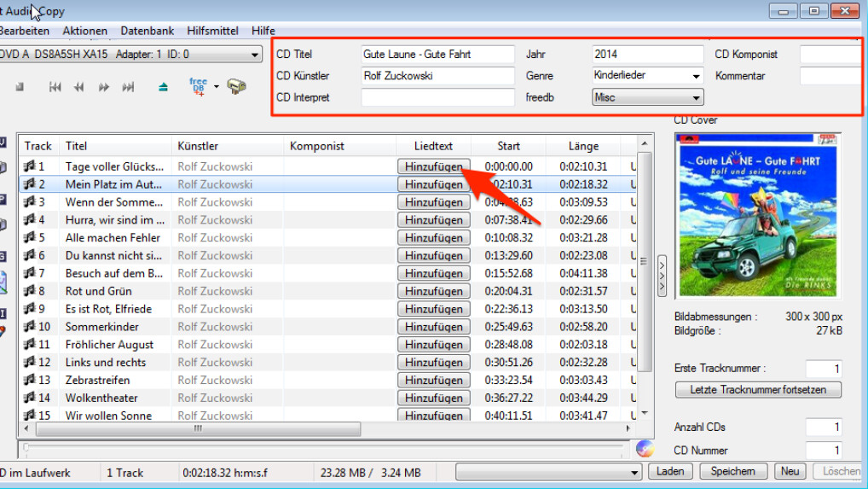Click Hinzufügen for track 5 Alle machen Fehler
Image resolution: width=868 pixels, height=489 pixels.
click(433, 237)
